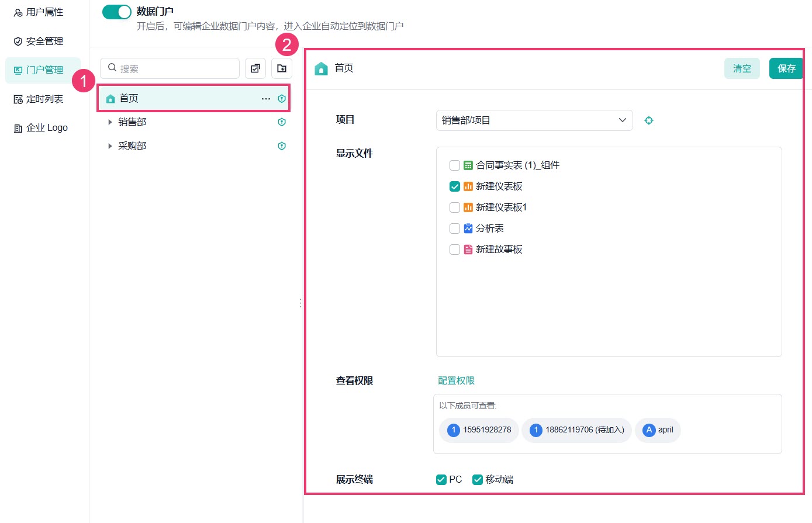
Task: Expand the 销售部 tree node
Action: 110,122
